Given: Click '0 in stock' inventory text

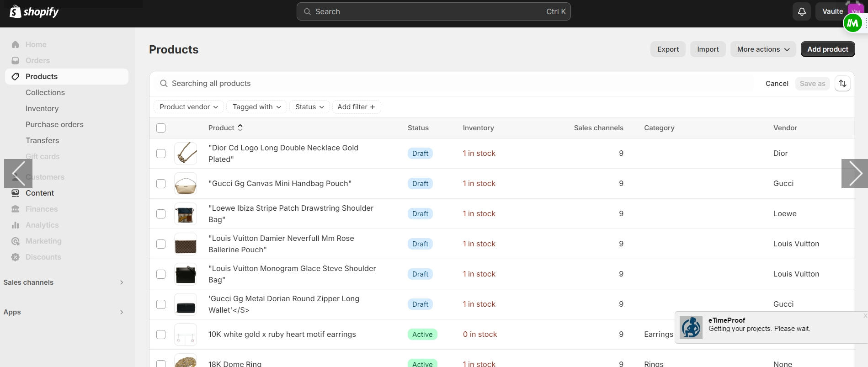Looking at the screenshot, I should coord(480,335).
